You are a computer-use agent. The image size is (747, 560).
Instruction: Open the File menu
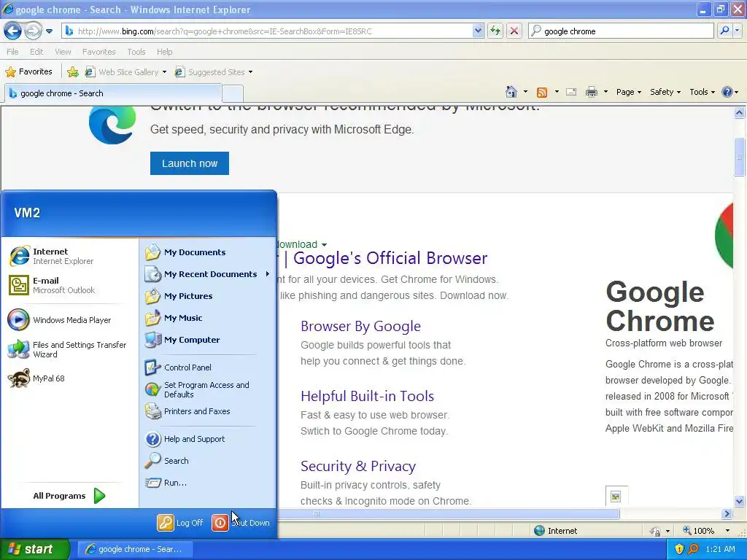(x=13, y=52)
